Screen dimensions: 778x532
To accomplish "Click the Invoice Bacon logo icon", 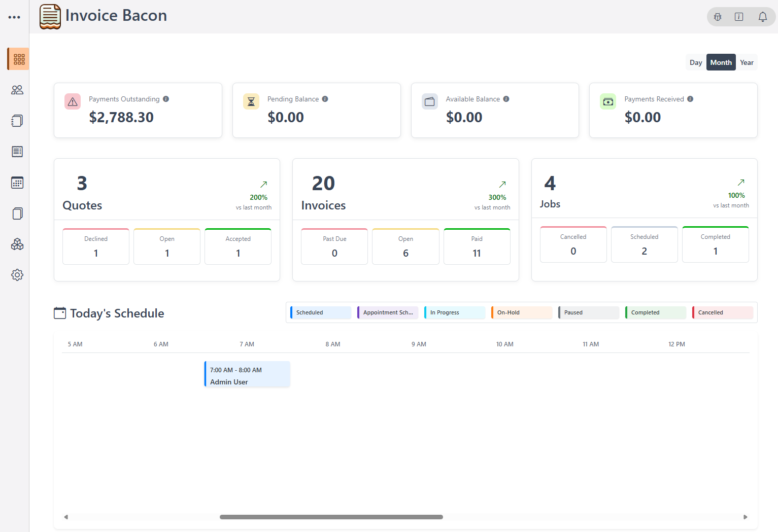I will 50,17.
